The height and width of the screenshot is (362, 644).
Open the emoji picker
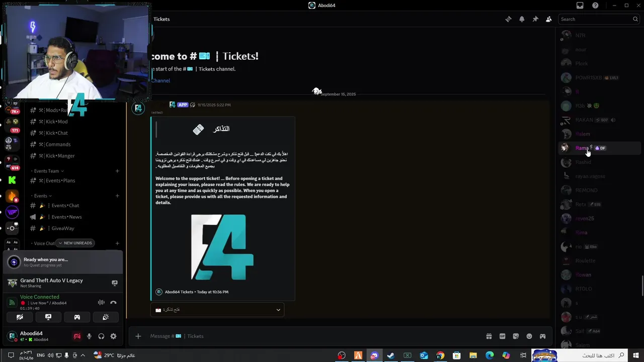coord(529,336)
